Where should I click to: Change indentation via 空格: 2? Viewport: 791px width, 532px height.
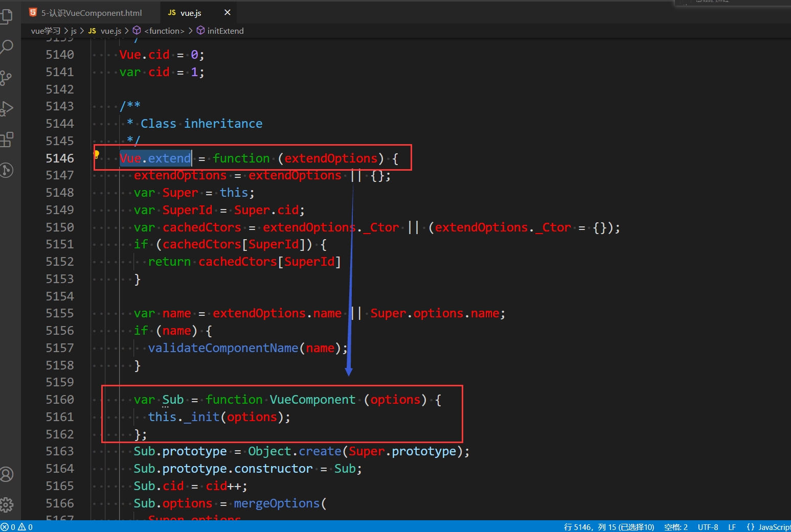[676, 527]
